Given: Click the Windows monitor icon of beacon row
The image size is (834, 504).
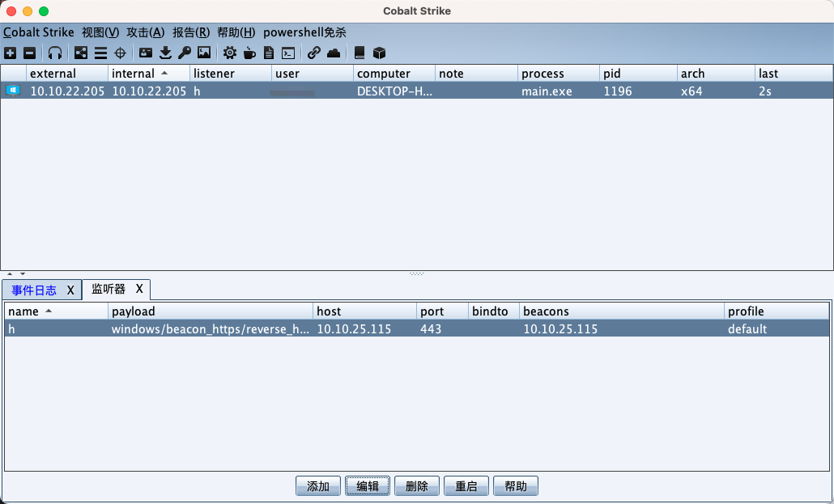Looking at the screenshot, I should pos(13,91).
